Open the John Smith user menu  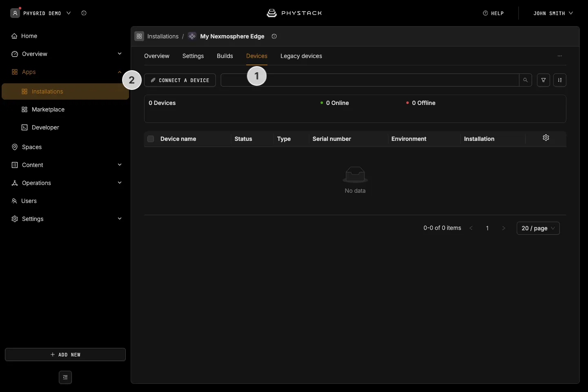(x=553, y=13)
